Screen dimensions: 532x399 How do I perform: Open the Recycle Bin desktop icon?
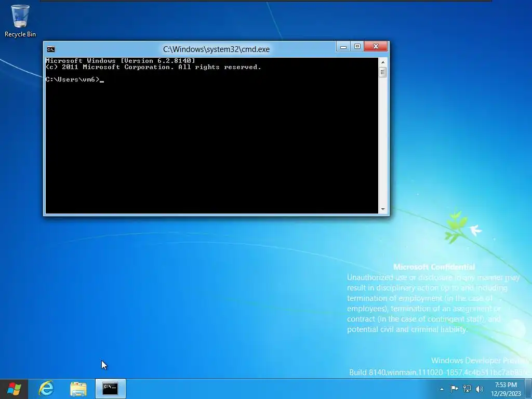pos(20,21)
